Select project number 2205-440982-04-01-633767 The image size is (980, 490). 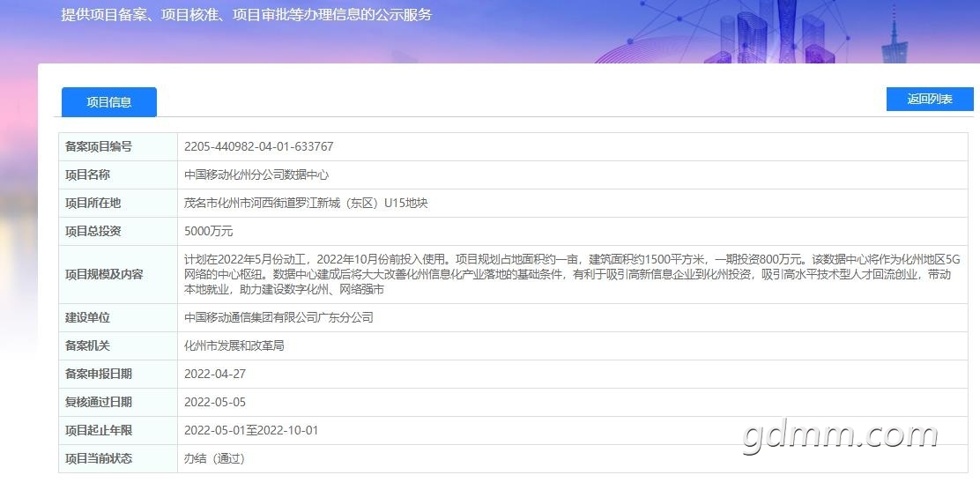click(x=259, y=147)
